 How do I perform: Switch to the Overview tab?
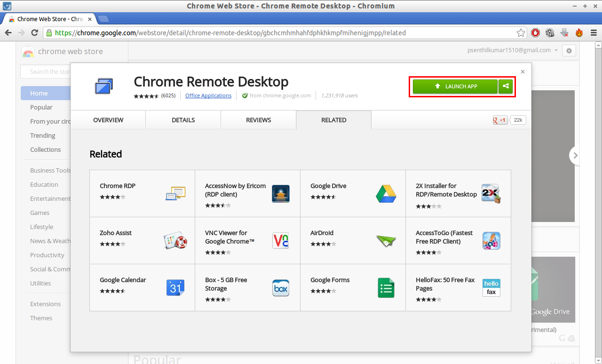pos(108,120)
